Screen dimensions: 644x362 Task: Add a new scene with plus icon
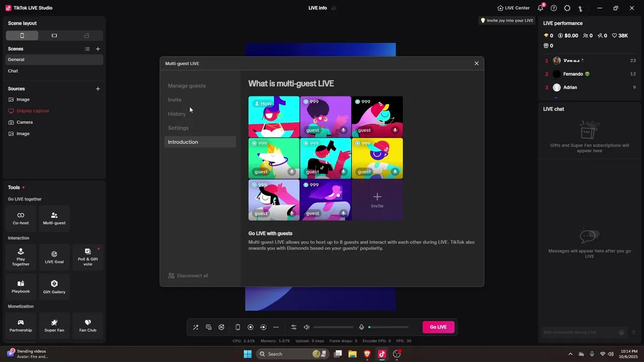click(x=98, y=49)
